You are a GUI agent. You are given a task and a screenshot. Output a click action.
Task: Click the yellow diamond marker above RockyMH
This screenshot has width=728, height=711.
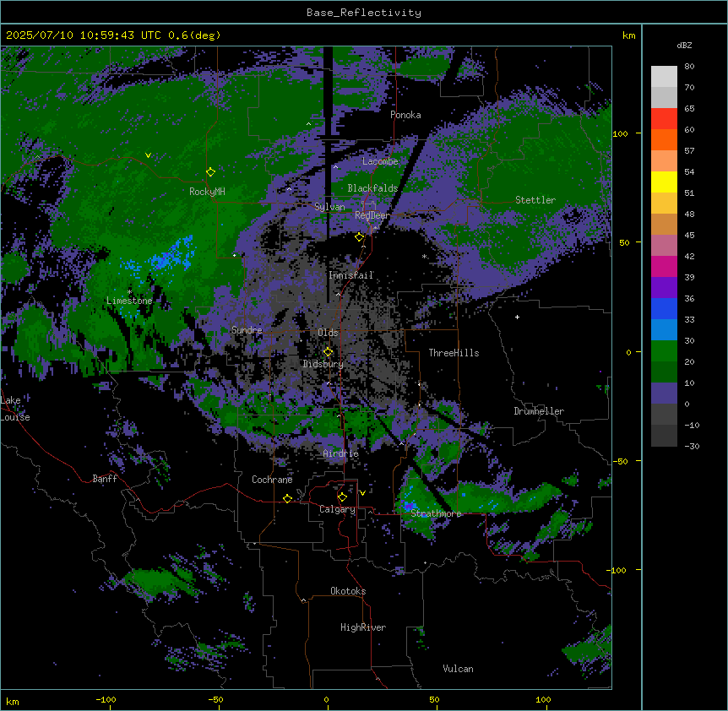211,172
